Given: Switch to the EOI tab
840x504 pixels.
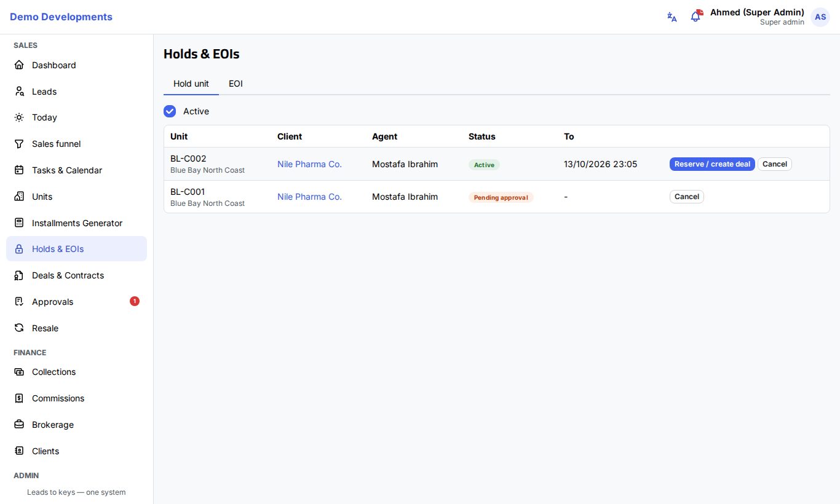Looking at the screenshot, I should click(x=236, y=84).
